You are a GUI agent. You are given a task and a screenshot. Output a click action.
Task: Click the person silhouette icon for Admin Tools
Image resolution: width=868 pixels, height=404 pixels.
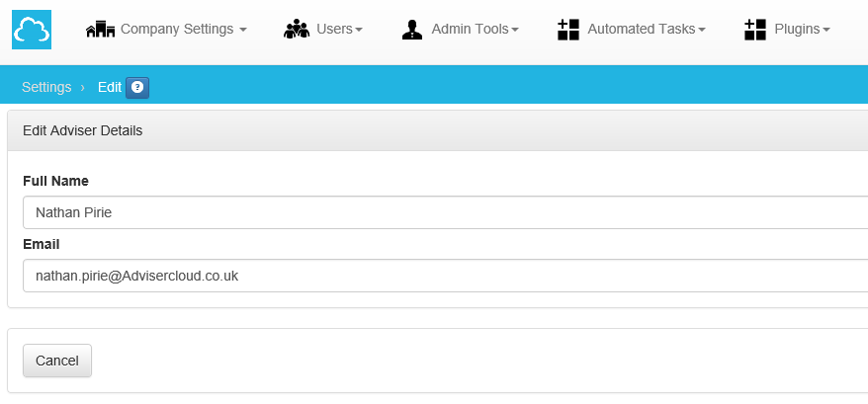point(412,30)
